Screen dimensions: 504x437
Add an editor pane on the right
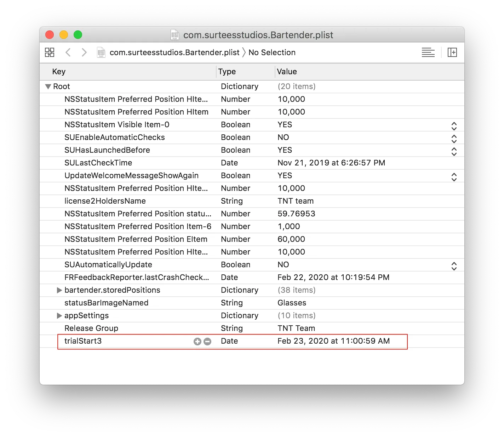pos(452,52)
